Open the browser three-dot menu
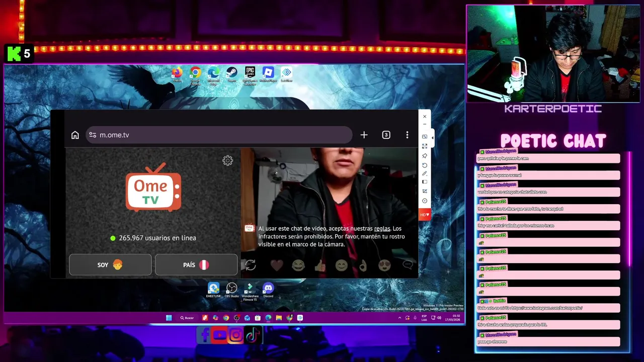The height and width of the screenshot is (362, 644). (407, 135)
